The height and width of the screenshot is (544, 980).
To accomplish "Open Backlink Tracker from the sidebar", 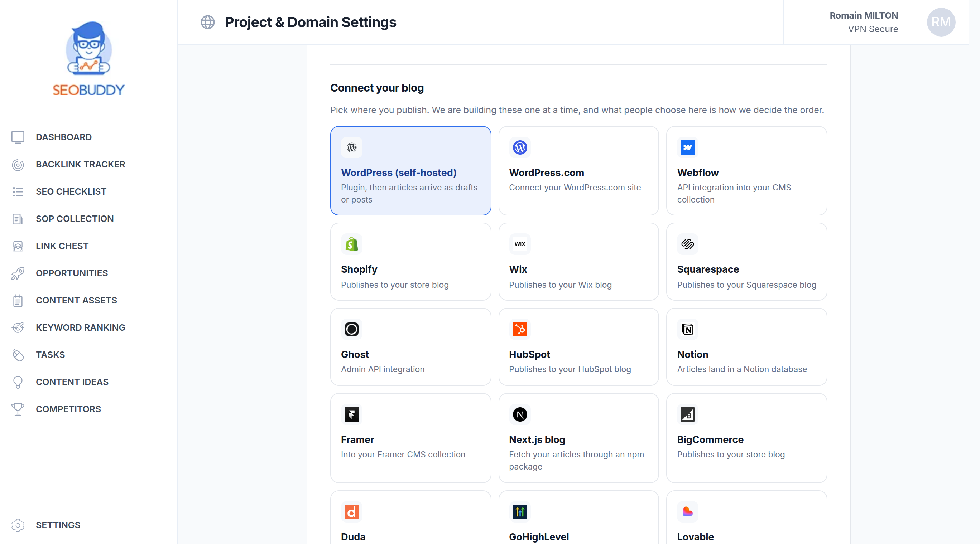I will pyautogui.click(x=80, y=165).
